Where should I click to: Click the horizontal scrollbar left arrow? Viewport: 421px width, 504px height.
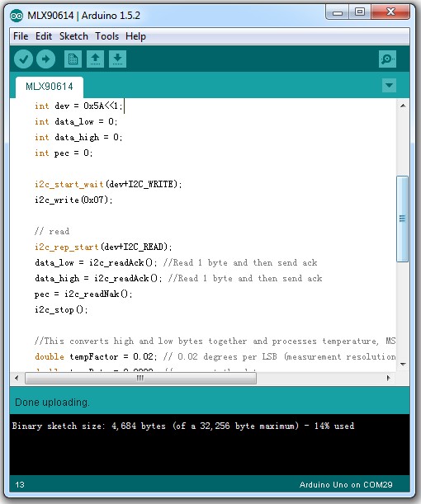pos(17,378)
